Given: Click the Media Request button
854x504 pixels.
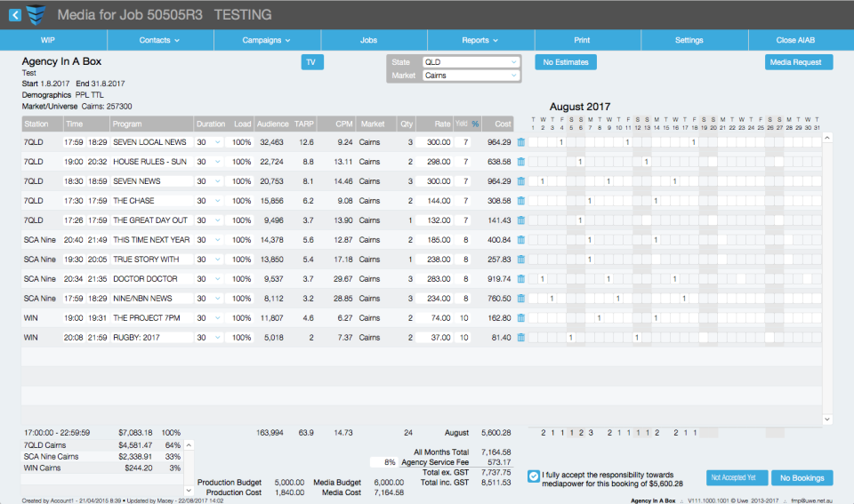Looking at the screenshot, I should tap(799, 62).
